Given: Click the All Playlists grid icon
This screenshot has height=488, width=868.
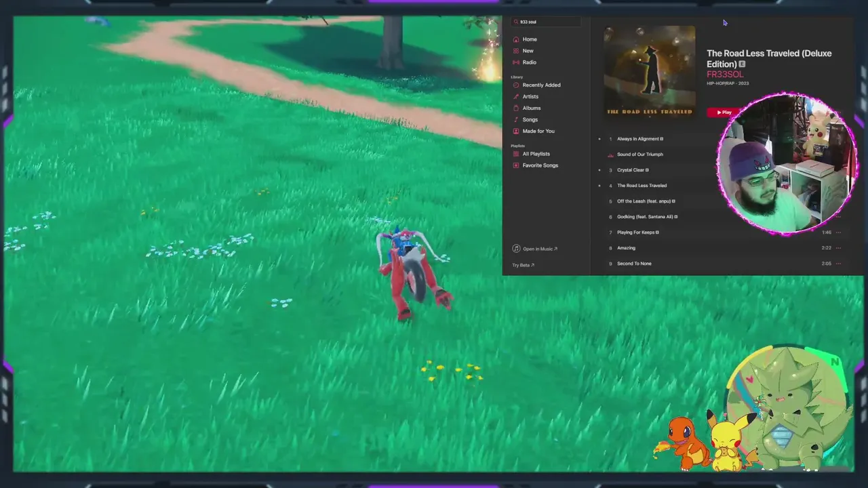Looking at the screenshot, I should click(x=516, y=154).
